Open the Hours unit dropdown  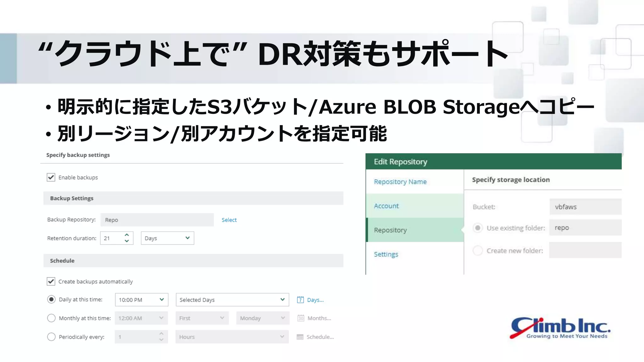click(x=232, y=337)
